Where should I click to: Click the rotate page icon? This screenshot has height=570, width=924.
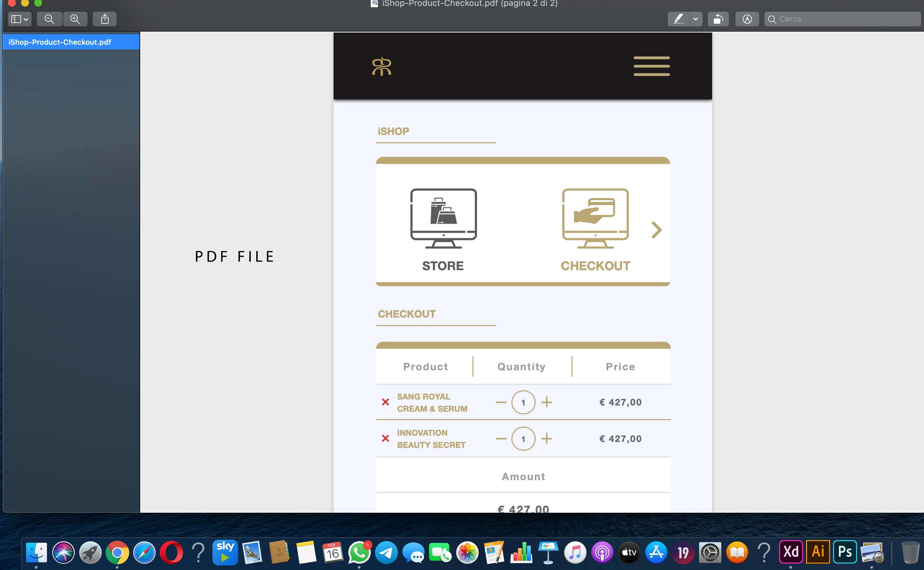[718, 19]
